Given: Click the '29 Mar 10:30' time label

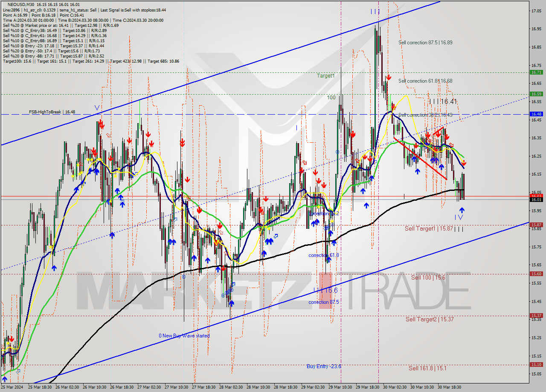Looking at the screenshot, I should pos(340,387).
